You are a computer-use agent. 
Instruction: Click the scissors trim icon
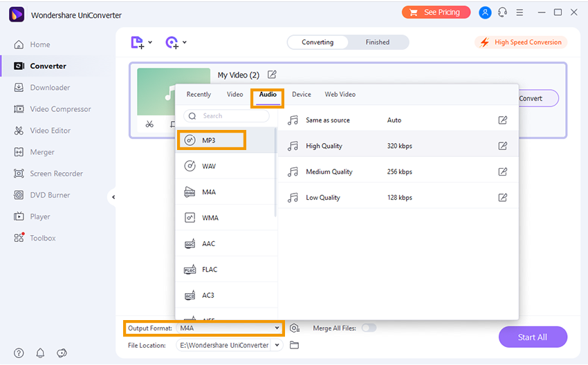149,124
